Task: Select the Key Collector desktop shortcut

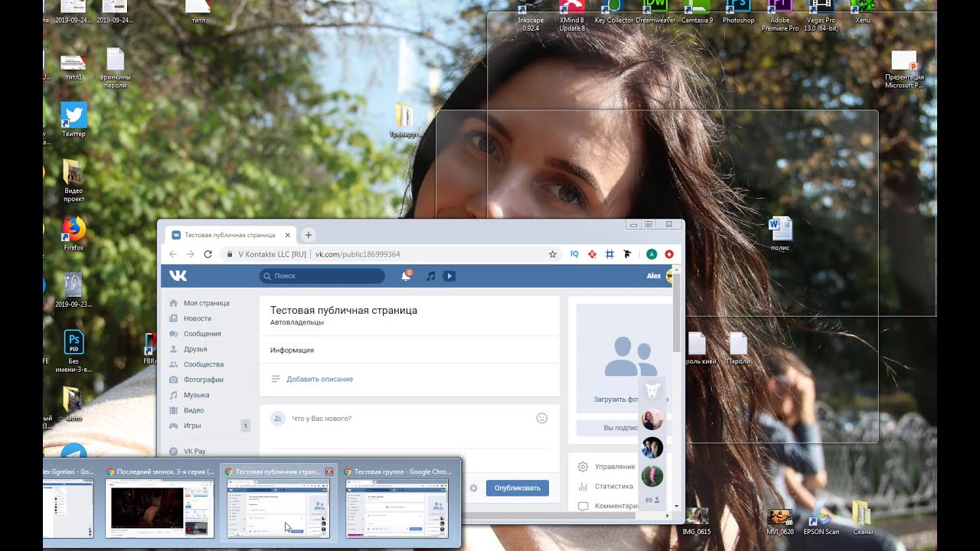Action: pos(614,12)
